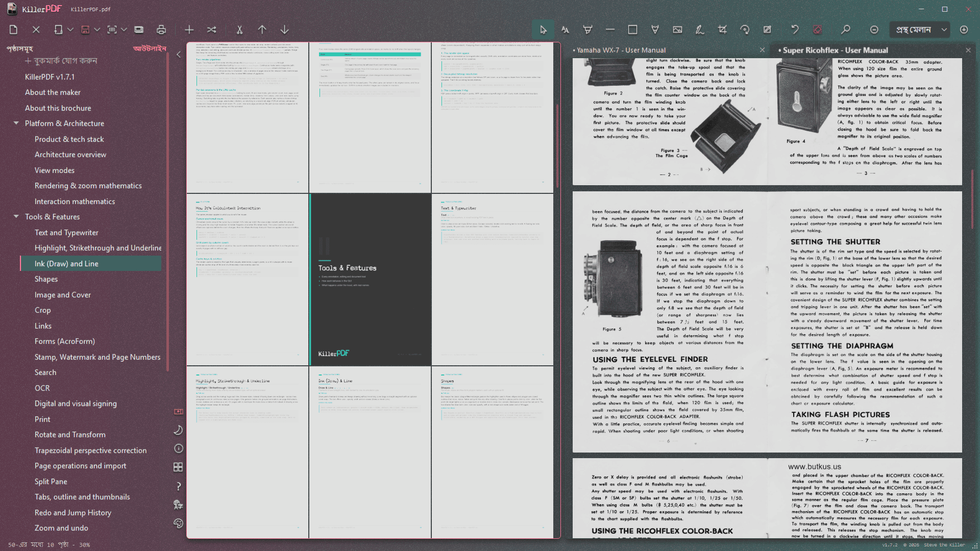Toggle the red presentation mode icon

178,411
